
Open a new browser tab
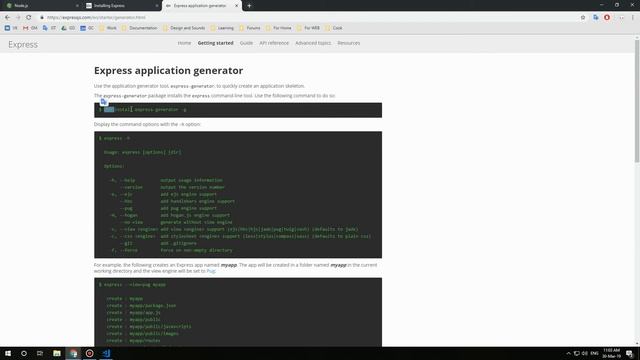tap(249, 6)
